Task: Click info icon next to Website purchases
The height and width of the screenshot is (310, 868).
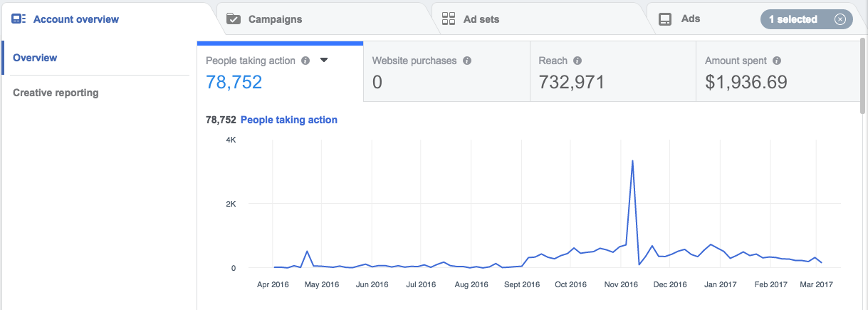Action: (x=467, y=61)
